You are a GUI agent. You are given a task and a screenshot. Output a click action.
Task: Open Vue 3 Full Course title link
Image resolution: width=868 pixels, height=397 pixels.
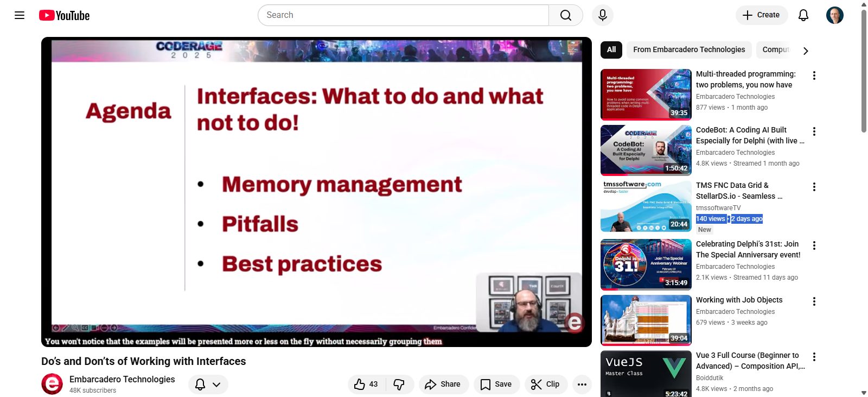(750, 361)
